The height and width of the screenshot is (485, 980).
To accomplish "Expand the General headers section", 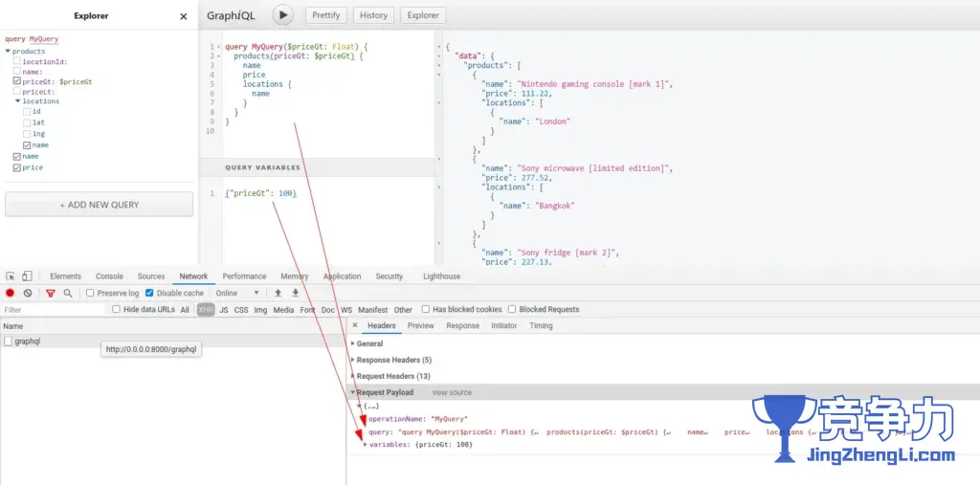I will click(x=353, y=343).
